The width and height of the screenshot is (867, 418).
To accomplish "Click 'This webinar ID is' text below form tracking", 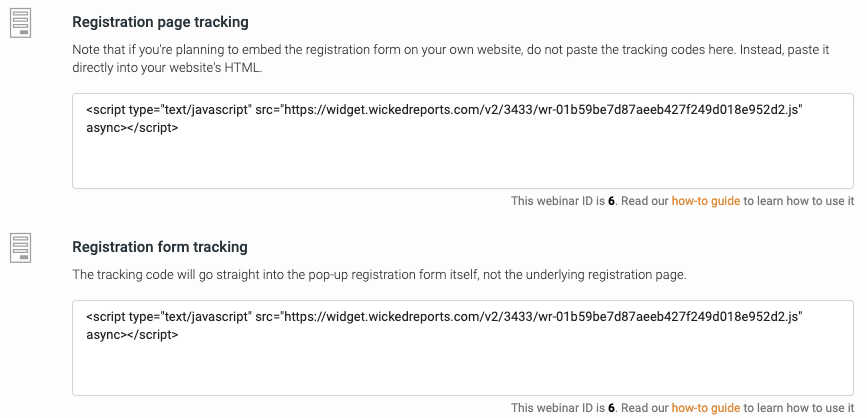I will pyautogui.click(x=557, y=408).
